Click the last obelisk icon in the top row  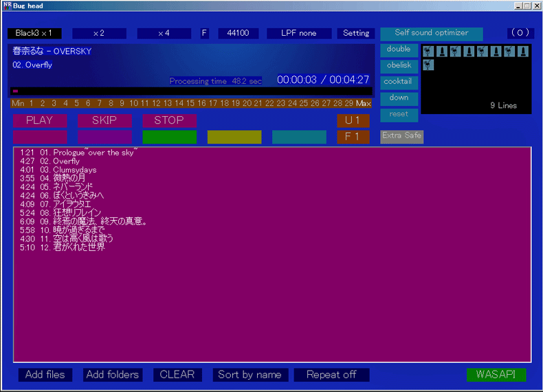tap(523, 52)
